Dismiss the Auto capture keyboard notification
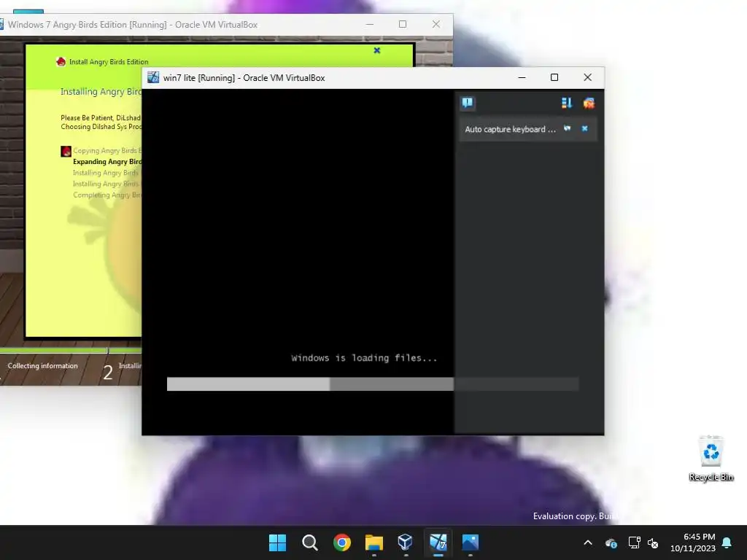This screenshot has width=747, height=560. (x=584, y=128)
